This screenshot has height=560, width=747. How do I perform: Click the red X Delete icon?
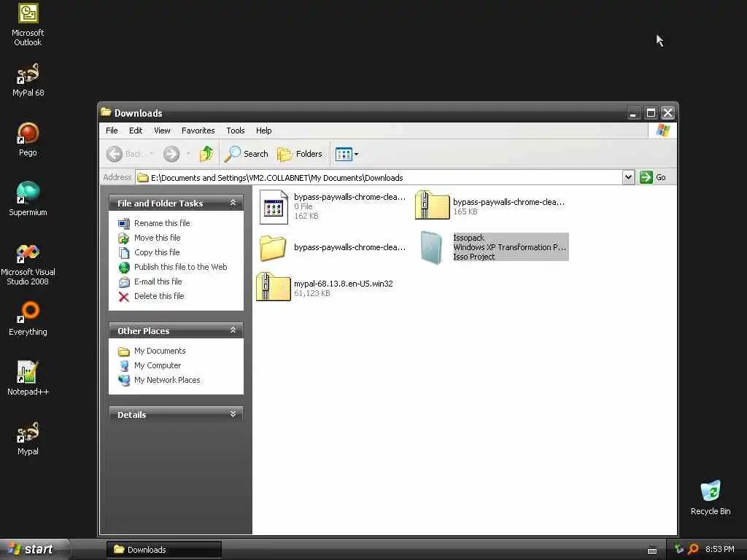(124, 297)
